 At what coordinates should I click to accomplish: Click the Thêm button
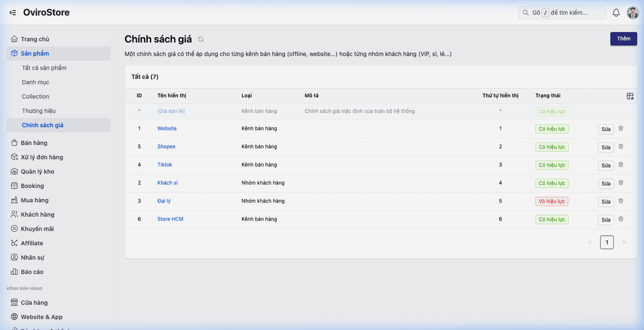click(x=623, y=39)
